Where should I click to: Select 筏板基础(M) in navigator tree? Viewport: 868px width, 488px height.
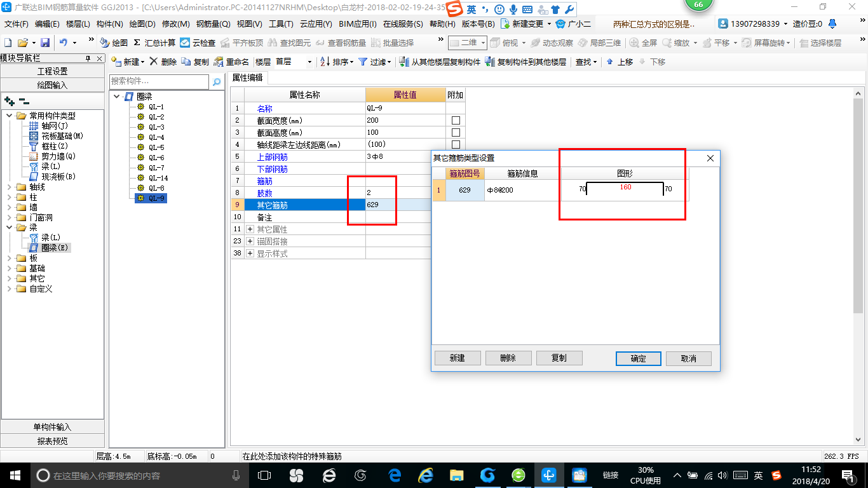coord(62,136)
